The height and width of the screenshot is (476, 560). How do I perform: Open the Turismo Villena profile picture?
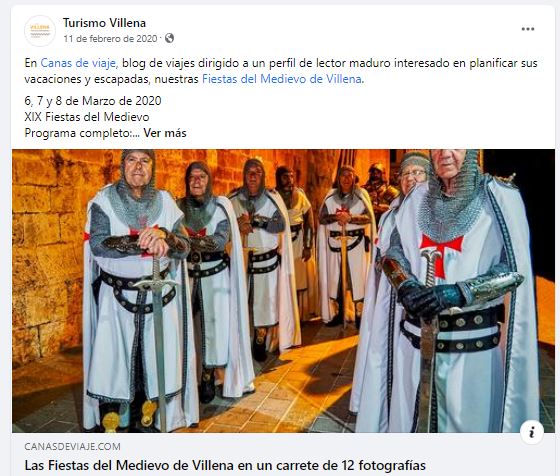click(40, 31)
